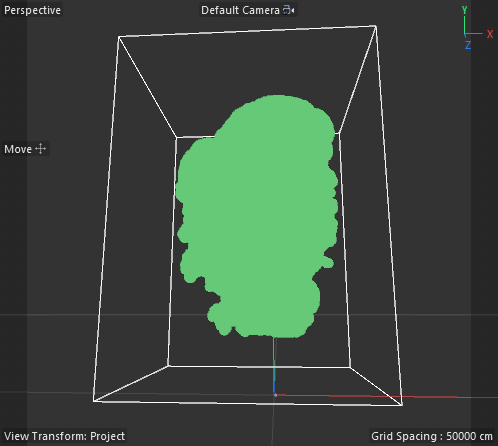The image size is (498, 446).
Task: Click the Perspective view label
Action: [x=32, y=10]
